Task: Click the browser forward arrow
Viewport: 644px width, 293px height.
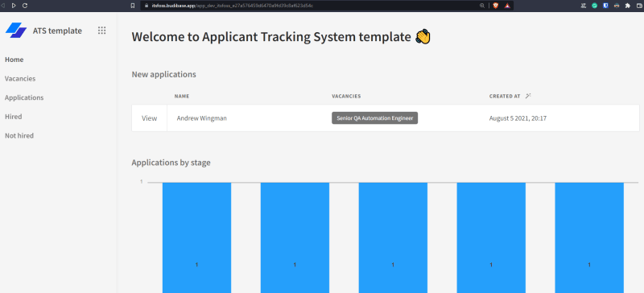Action: [x=14, y=6]
